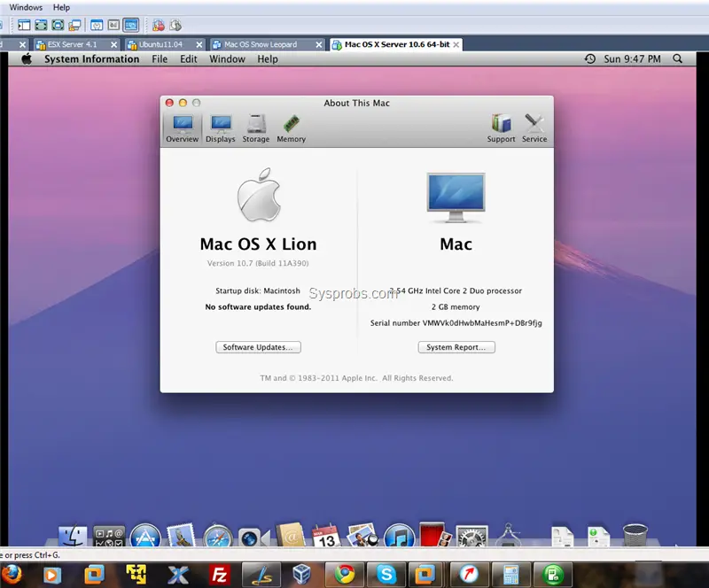Click the gray Apple logo in About This Mac
The width and height of the screenshot is (709, 588).
click(259, 195)
